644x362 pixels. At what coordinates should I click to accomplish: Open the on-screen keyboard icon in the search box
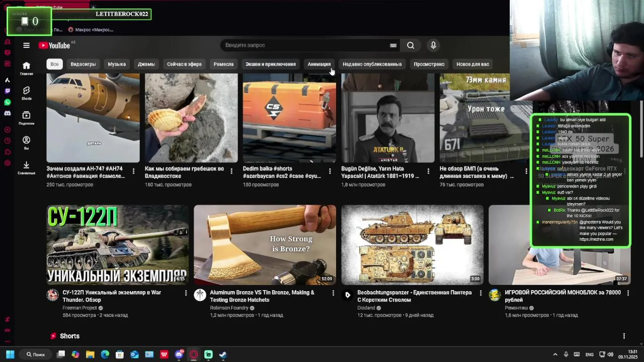tap(393, 45)
